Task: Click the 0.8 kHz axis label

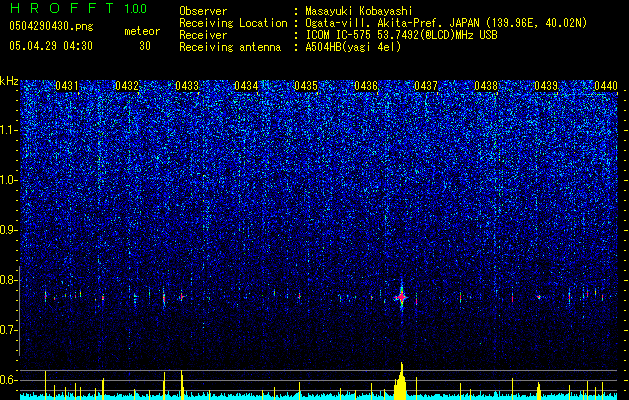Action: click(9, 280)
